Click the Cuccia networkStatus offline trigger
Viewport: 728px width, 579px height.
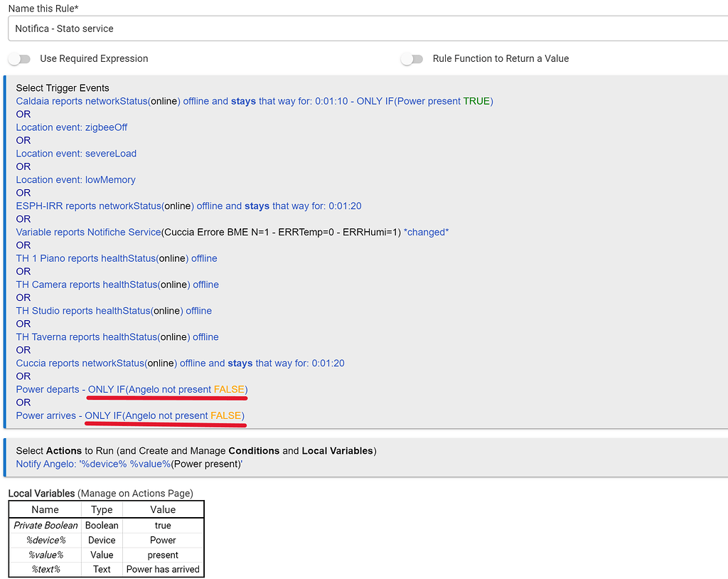click(x=180, y=363)
